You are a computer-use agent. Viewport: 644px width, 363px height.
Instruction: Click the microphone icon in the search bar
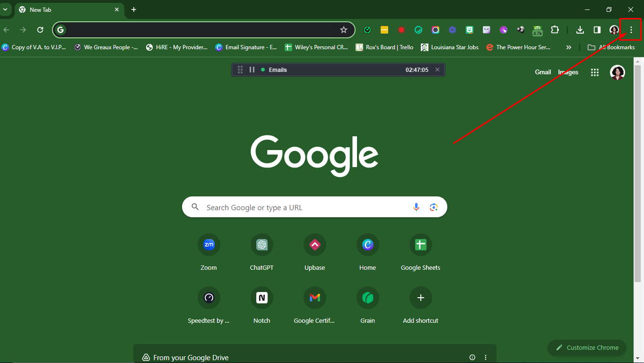point(416,207)
